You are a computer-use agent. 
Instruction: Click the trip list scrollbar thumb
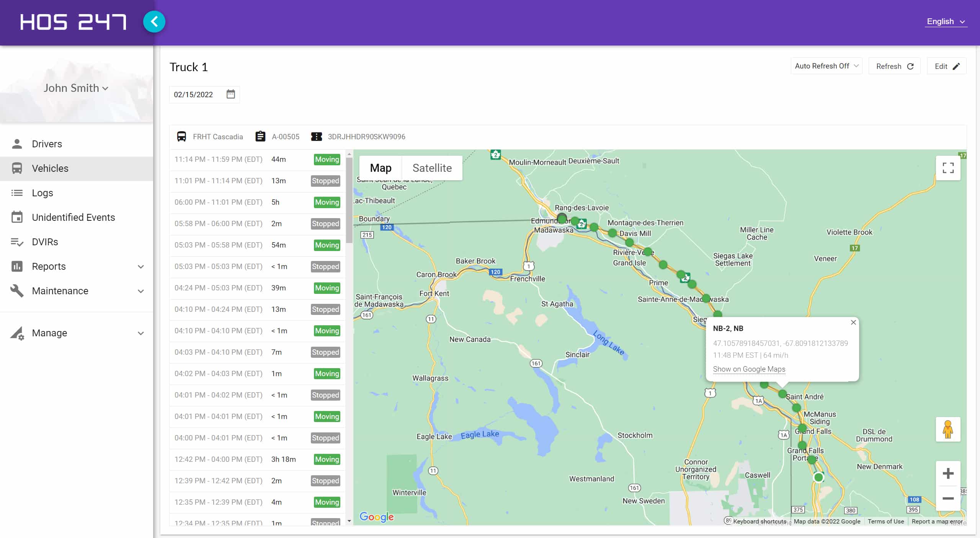coord(349,200)
